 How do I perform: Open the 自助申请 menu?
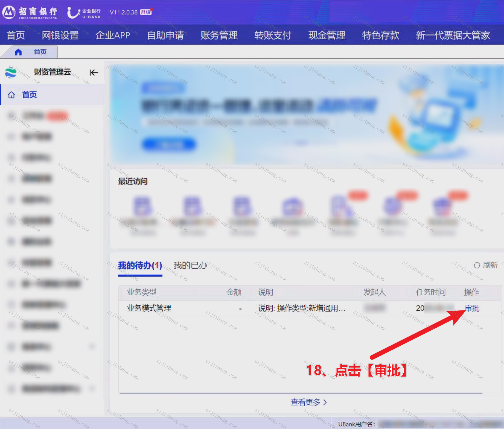point(165,35)
